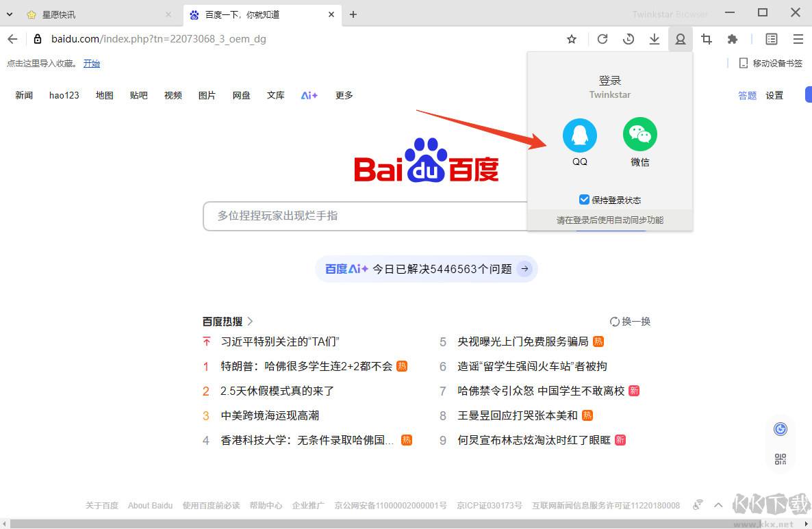Click 使用百度前必读 footer link
The width and height of the screenshot is (812, 529).
[x=211, y=505]
